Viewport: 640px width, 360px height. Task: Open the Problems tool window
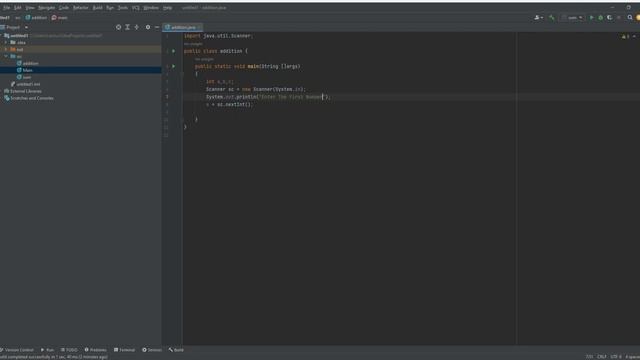[96, 350]
